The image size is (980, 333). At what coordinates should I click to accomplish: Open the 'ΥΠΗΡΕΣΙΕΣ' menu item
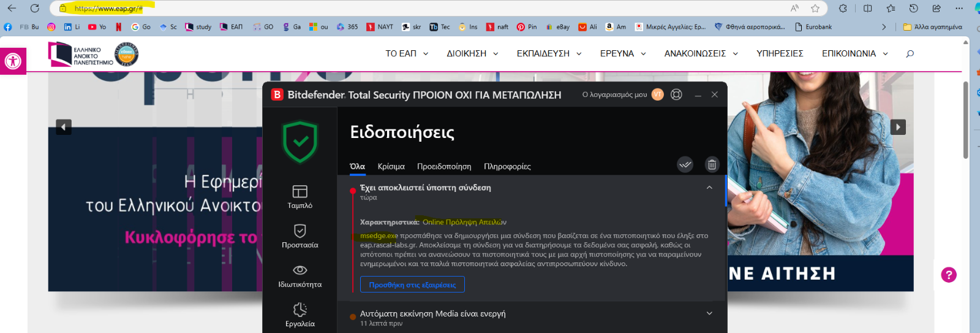point(780,54)
